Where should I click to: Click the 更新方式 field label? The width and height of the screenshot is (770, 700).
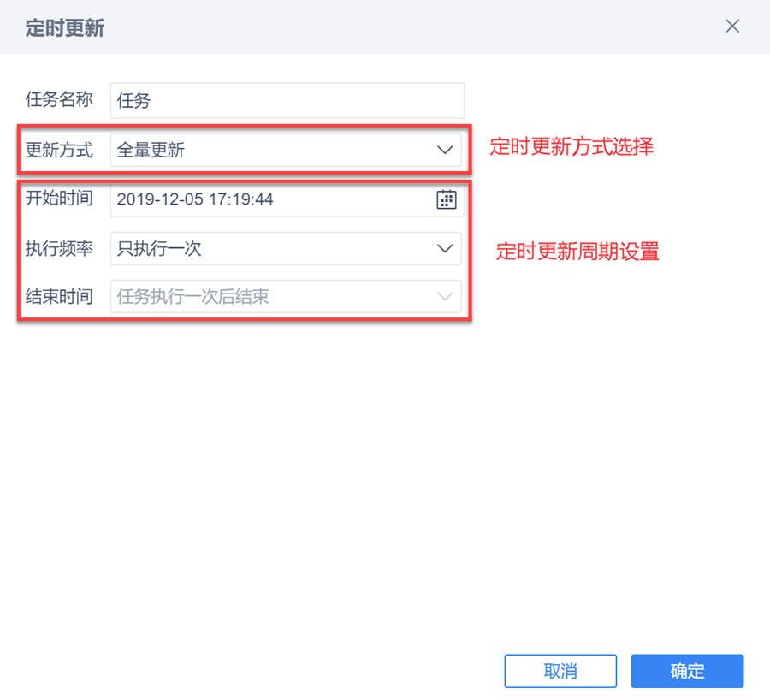(59, 151)
